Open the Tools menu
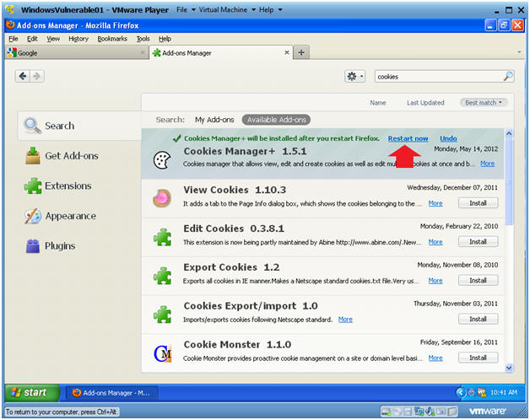The width and height of the screenshot is (530, 420). pyautogui.click(x=143, y=39)
